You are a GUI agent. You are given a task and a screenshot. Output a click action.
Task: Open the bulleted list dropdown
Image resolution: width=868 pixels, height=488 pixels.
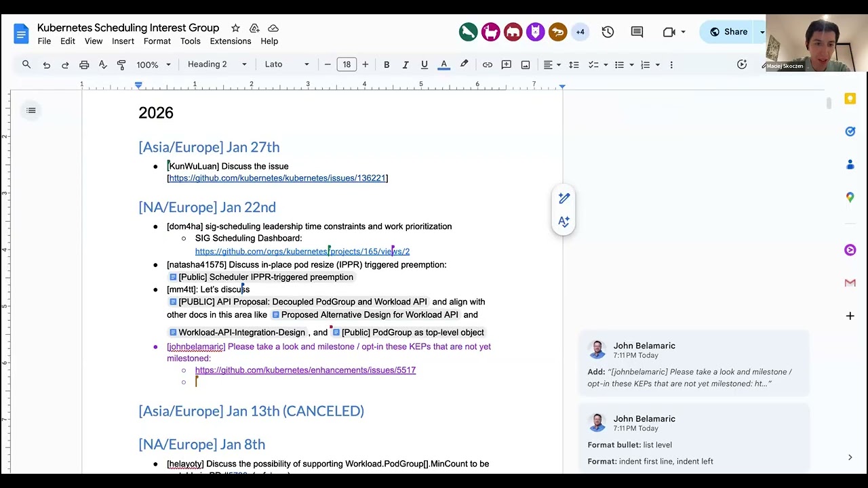[x=624, y=65]
